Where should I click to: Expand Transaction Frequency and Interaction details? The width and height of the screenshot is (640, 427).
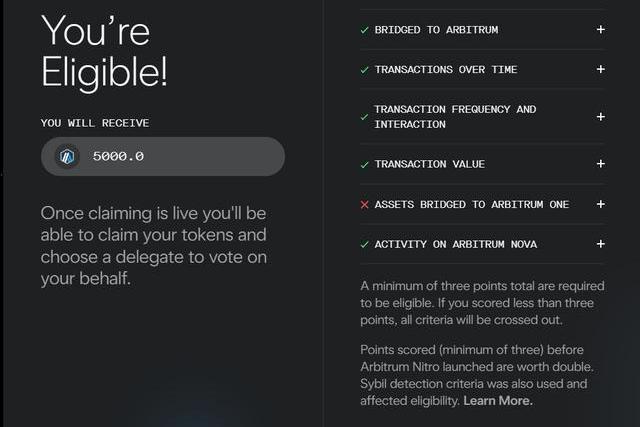coord(600,117)
